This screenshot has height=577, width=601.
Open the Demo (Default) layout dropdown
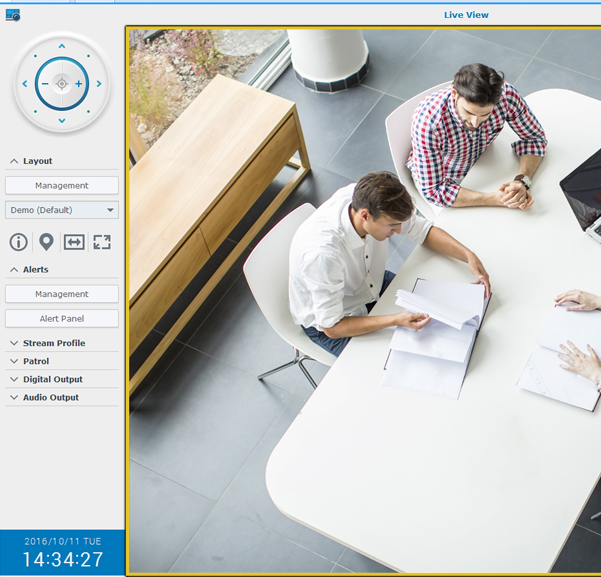pyautogui.click(x=62, y=210)
